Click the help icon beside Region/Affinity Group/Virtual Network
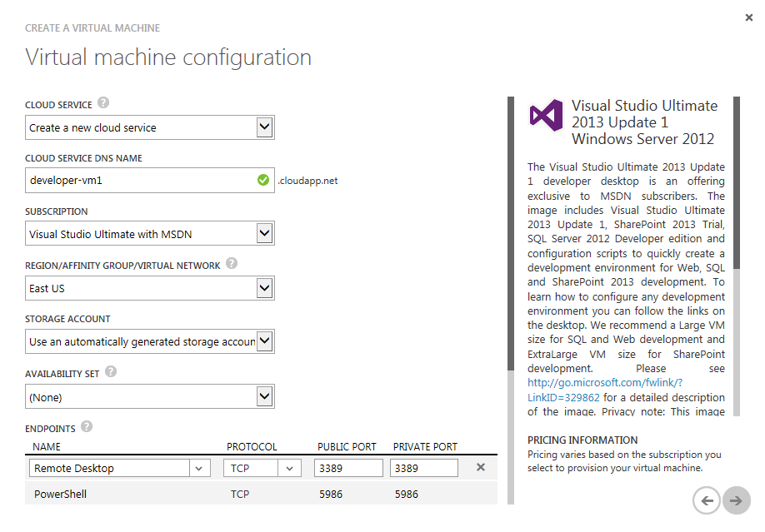The image size is (765, 532). point(232,263)
